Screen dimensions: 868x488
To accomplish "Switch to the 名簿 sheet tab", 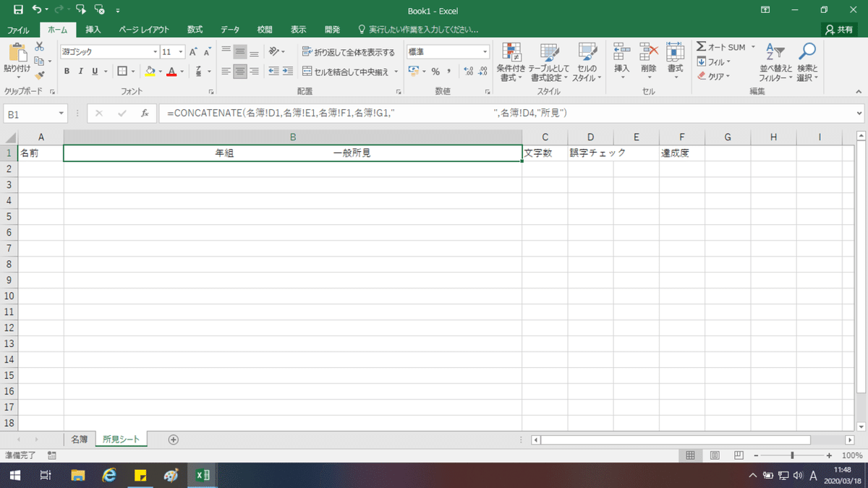I will click(x=80, y=439).
